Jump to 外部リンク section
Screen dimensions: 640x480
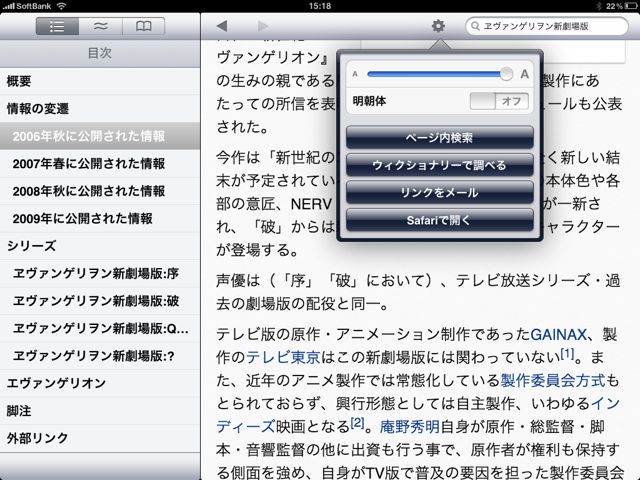[x=100, y=438]
